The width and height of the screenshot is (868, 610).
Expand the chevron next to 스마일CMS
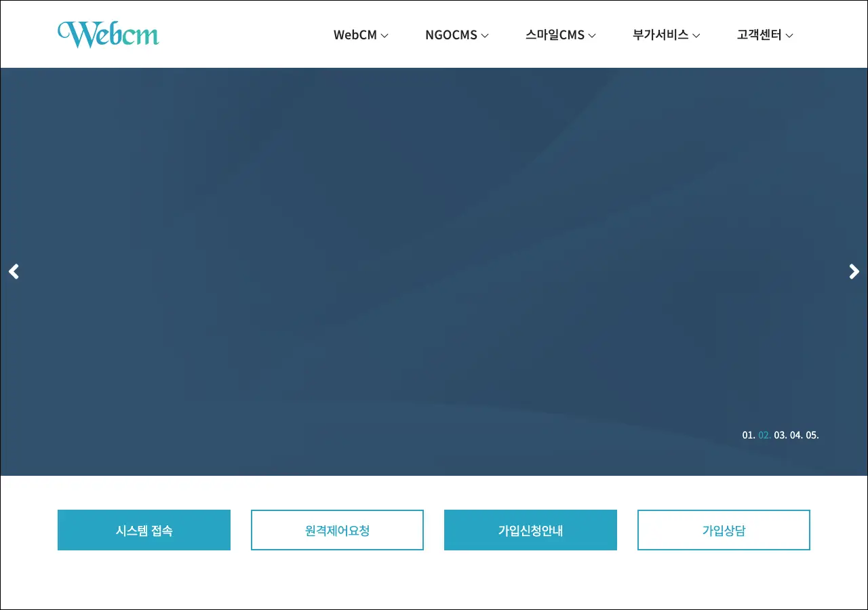click(592, 36)
